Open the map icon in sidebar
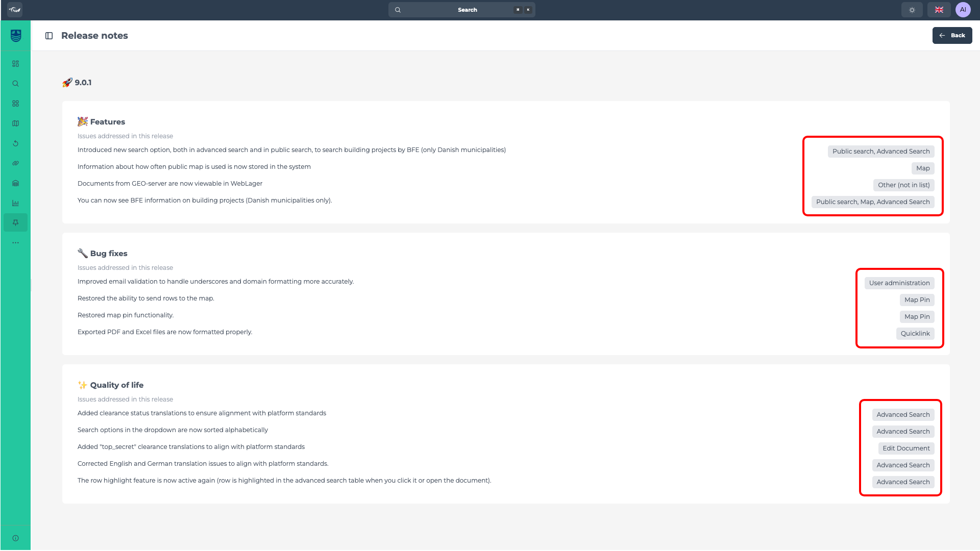Screen dimensions: 980x551 point(15,123)
